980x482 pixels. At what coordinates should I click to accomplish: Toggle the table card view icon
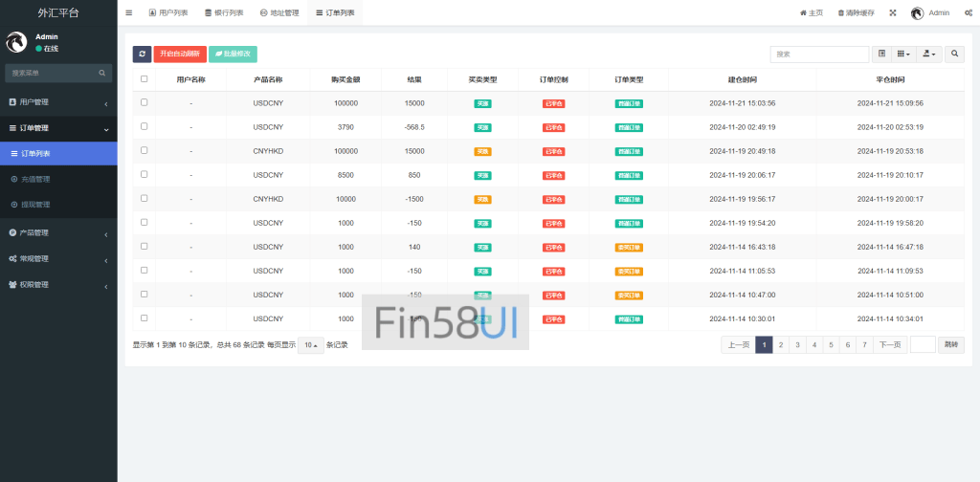coord(881,55)
